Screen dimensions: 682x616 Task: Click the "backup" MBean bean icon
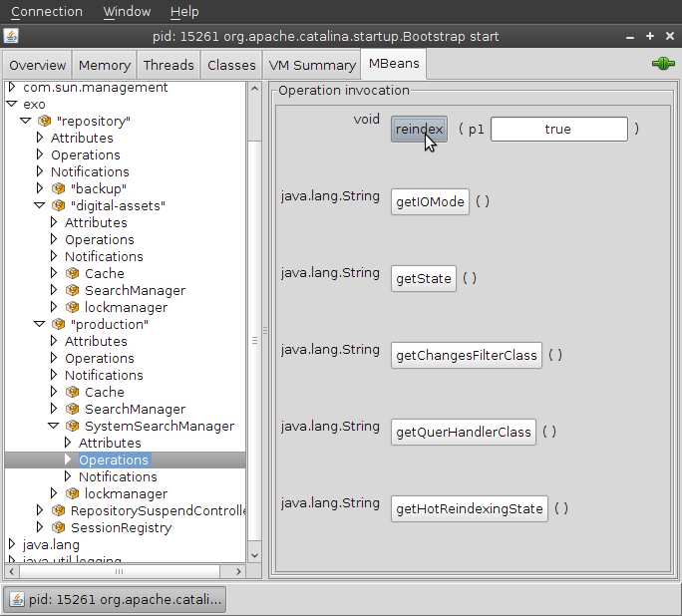pyautogui.click(x=58, y=188)
